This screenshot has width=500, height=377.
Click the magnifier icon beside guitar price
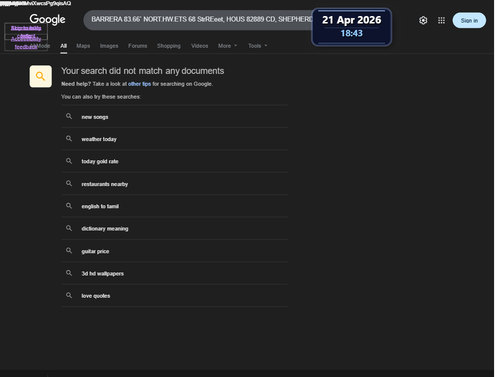click(69, 250)
